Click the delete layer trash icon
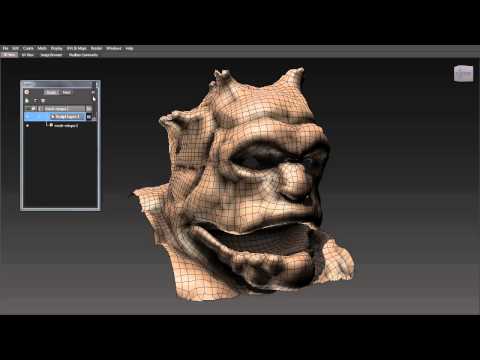480x360 pixels. pyautogui.click(x=43, y=100)
